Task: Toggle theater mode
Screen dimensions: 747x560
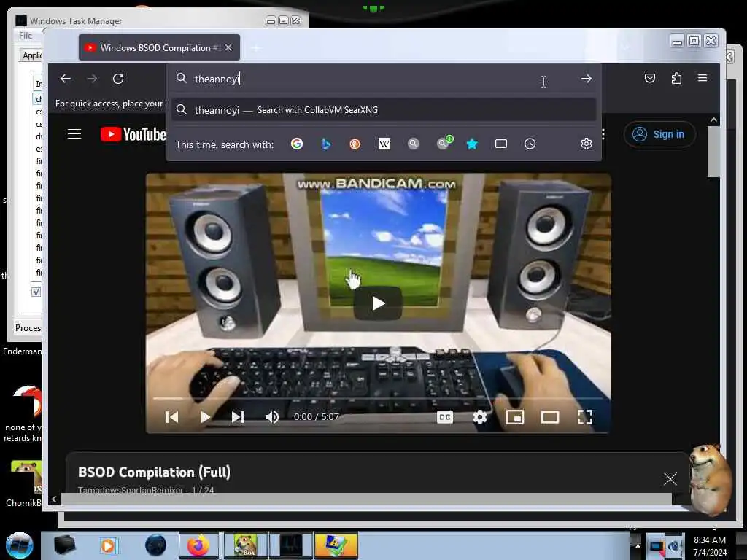Action: pos(550,417)
